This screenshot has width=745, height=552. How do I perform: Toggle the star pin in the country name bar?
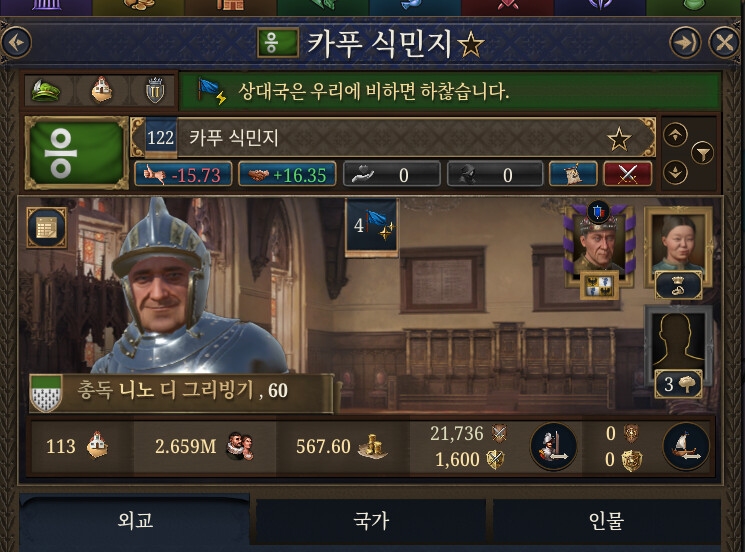[619, 138]
